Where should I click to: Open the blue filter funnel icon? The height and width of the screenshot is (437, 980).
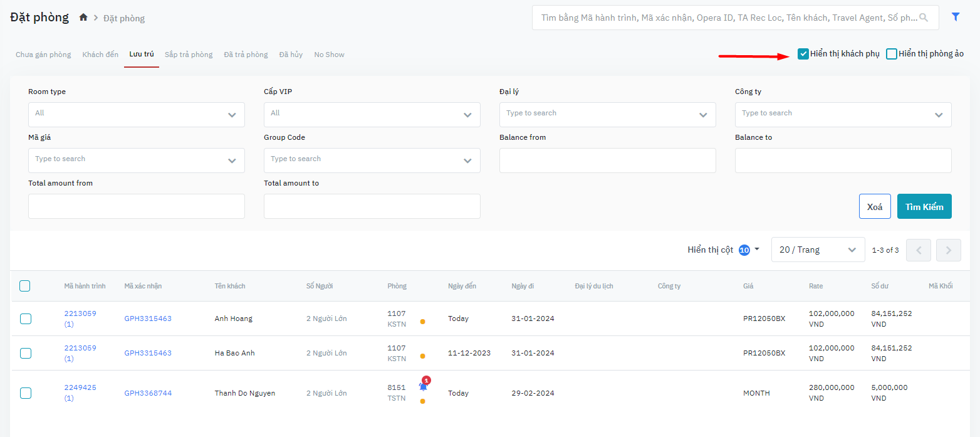956,18
